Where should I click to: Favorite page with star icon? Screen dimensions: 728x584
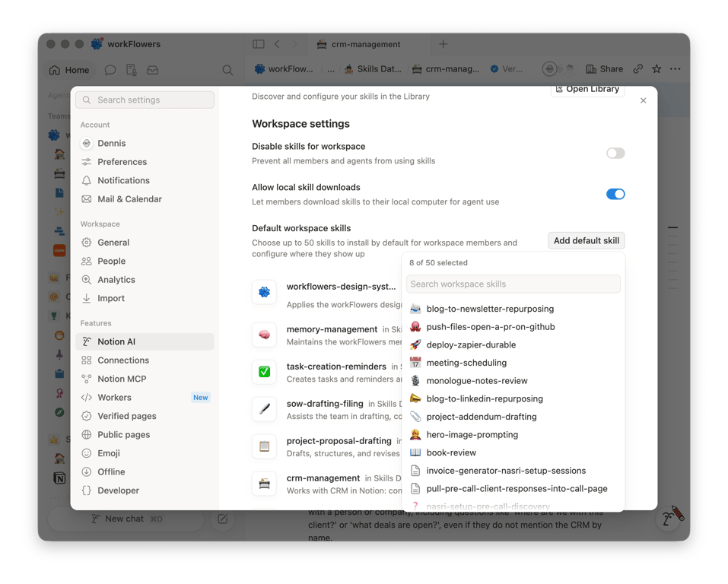tap(656, 69)
